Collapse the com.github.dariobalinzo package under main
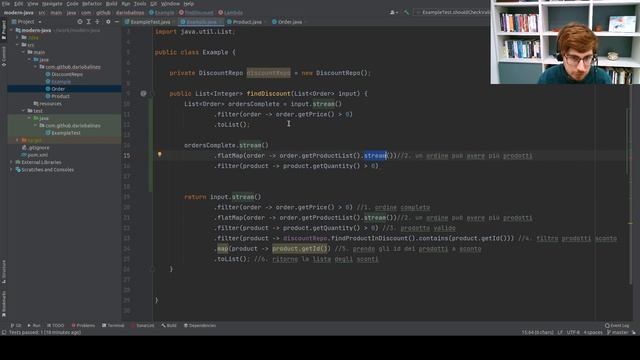Screen dimensions: 640x360 tap(35, 67)
